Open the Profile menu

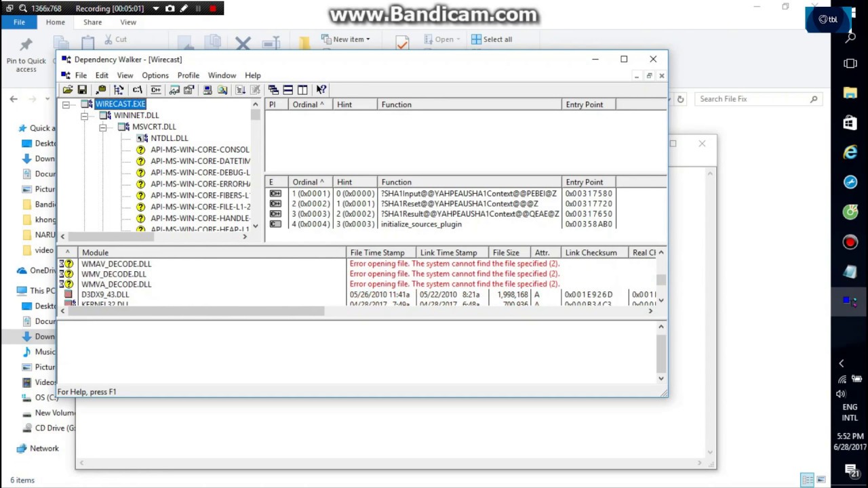click(x=189, y=75)
